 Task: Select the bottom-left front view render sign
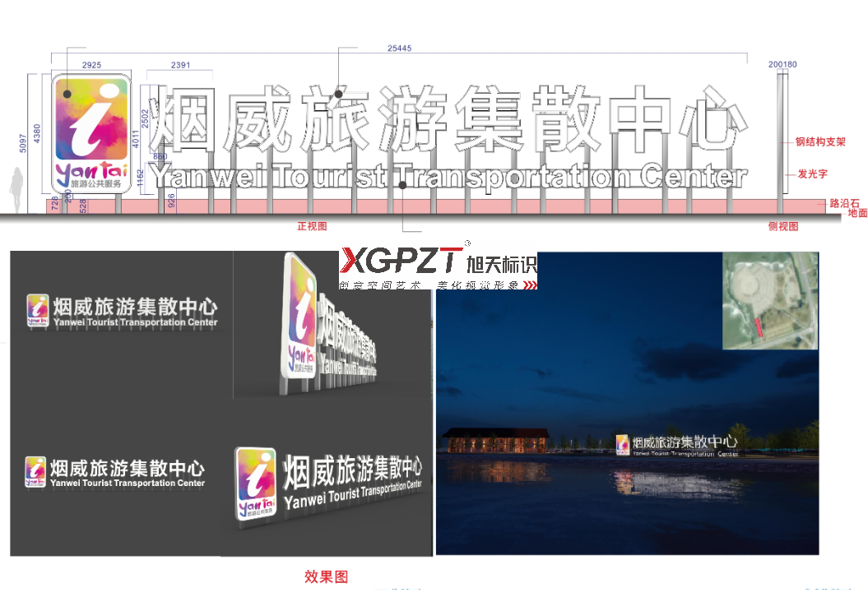(x=114, y=472)
